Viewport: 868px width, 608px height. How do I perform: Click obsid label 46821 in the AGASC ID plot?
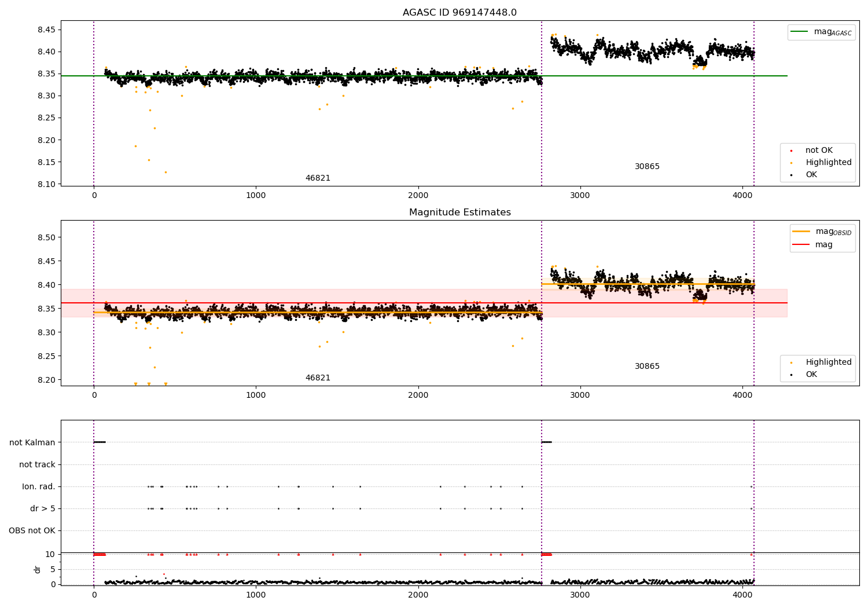pyautogui.click(x=318, y=178)
